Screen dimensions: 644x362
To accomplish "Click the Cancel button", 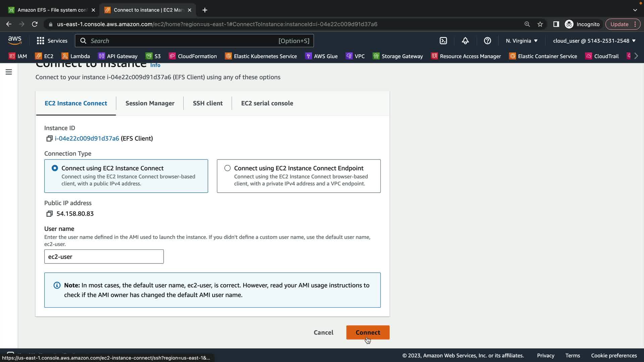I will coord(323,332).
